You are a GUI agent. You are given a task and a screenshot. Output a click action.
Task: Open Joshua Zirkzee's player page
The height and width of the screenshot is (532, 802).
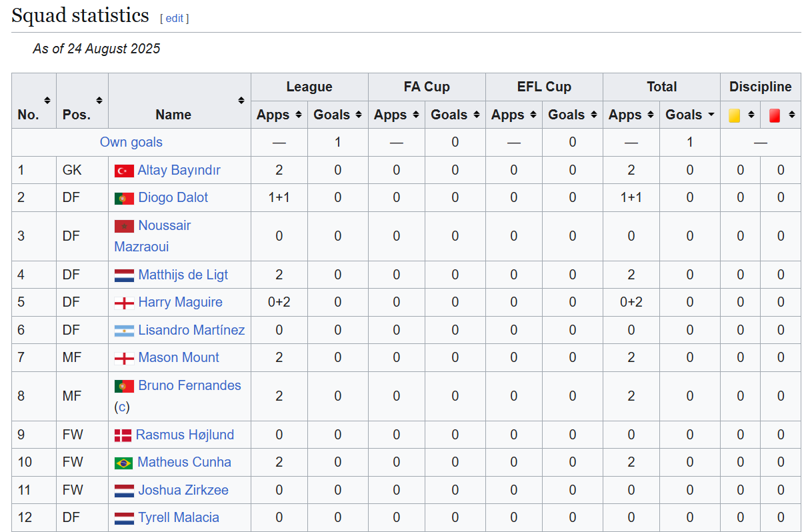pos(183,490)
